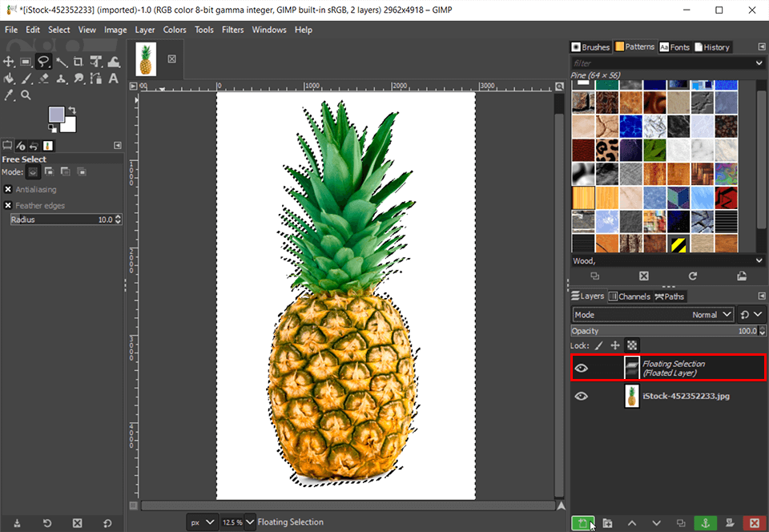Image resolution: width=769 pixels, height=532 pixels.
Task: Open the px unit dropdown
Action: pos(203,522)
